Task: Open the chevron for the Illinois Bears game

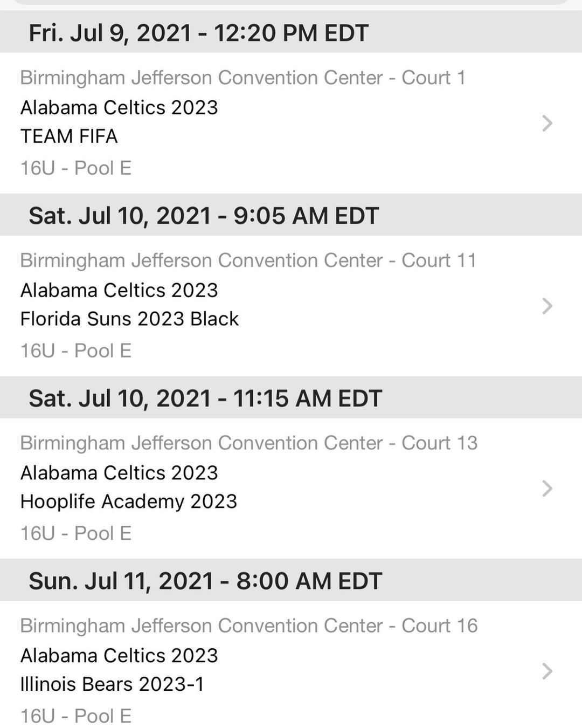Action: click(547, 671)
